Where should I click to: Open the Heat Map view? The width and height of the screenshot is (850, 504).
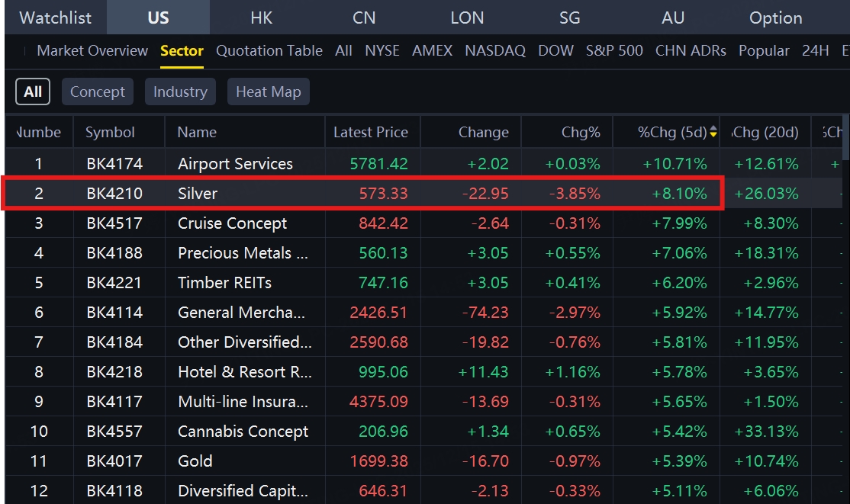[x=268, y=91]
